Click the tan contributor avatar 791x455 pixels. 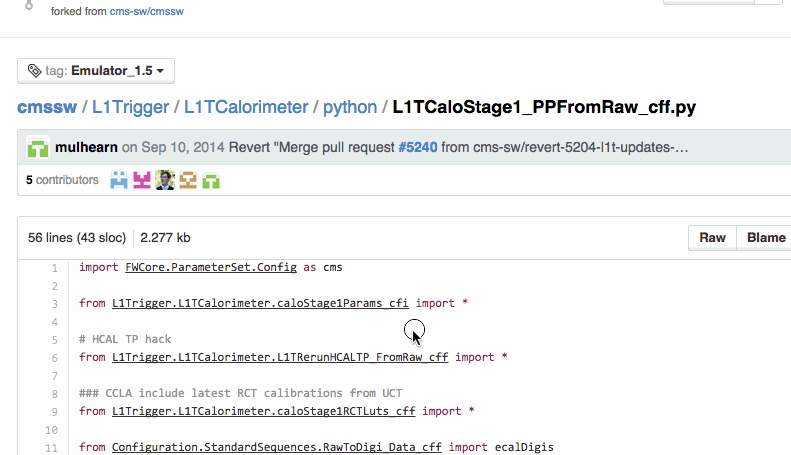(x=188, y=181)
